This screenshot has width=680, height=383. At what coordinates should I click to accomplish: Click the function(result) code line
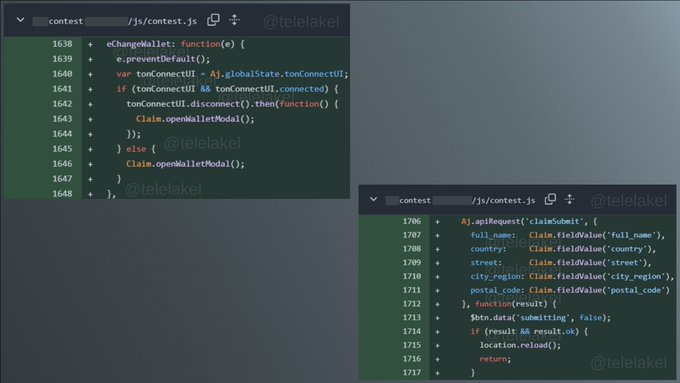(509, 304)
